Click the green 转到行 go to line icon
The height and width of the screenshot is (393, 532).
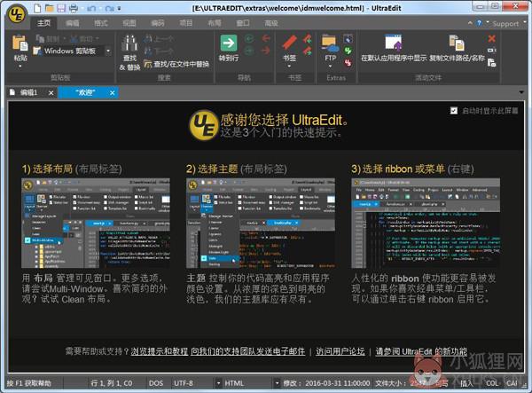(229, 43)
